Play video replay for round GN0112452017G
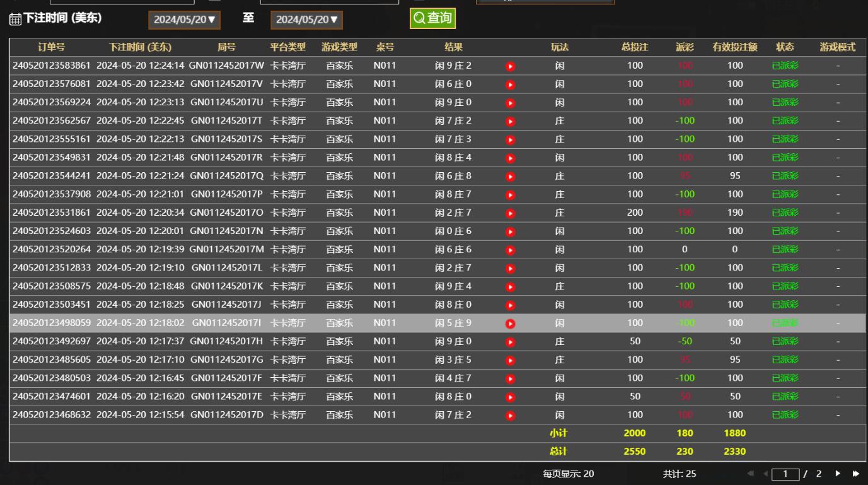Screen dimensions: 868x485 [511, 361]
